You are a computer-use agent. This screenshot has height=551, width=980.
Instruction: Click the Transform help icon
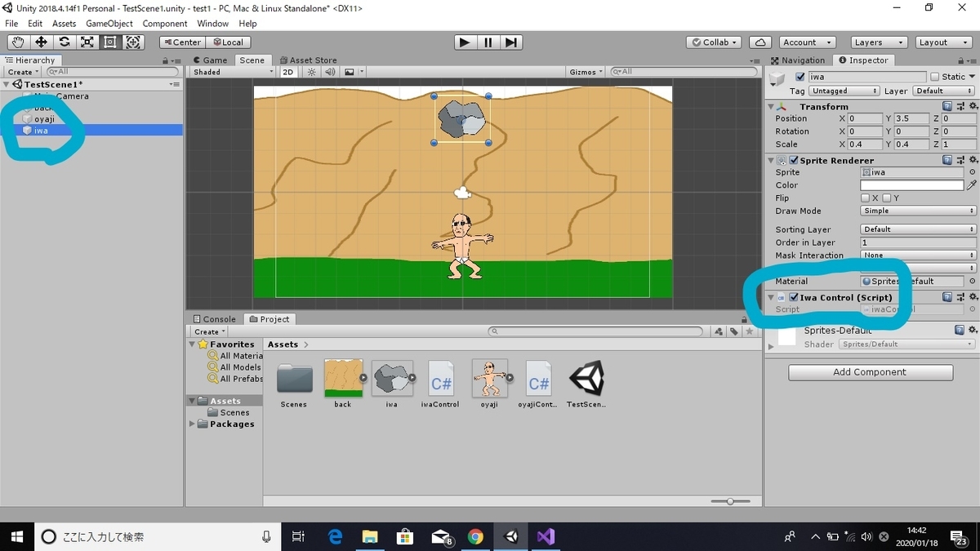(x=947, y=106)
